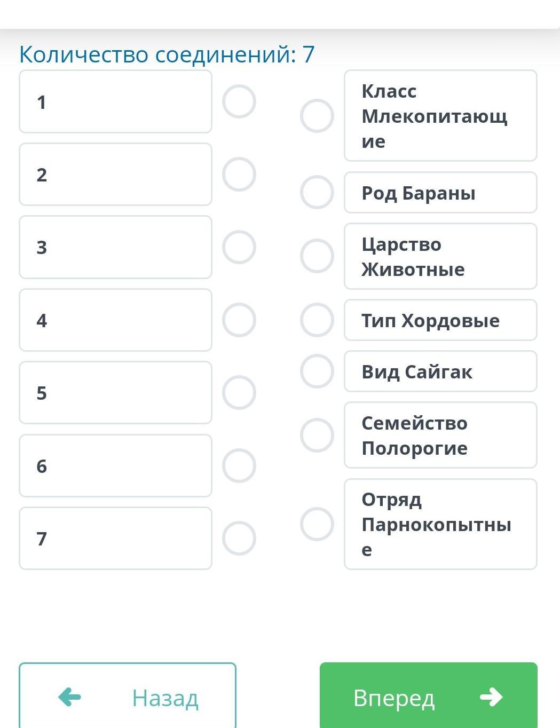Image resolution: width=560 pixels, height=728 pixels.
Task: Click the Вид Сайгак answer card
Action: pos(440,371)
